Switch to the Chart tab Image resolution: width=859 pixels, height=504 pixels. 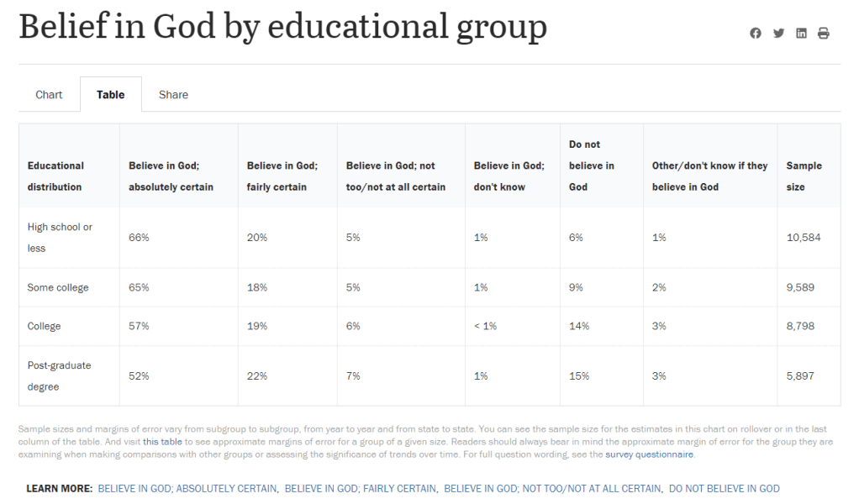pyautogui.click(x=49, y=95)
